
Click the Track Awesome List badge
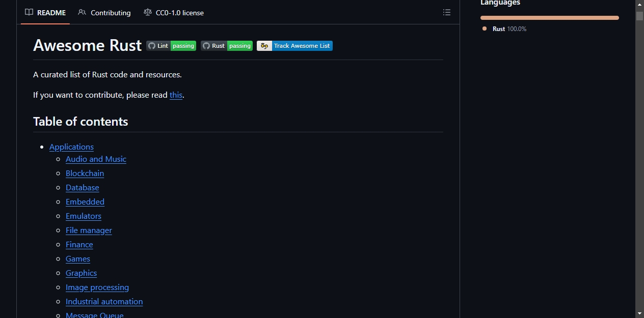click(294, 46)
